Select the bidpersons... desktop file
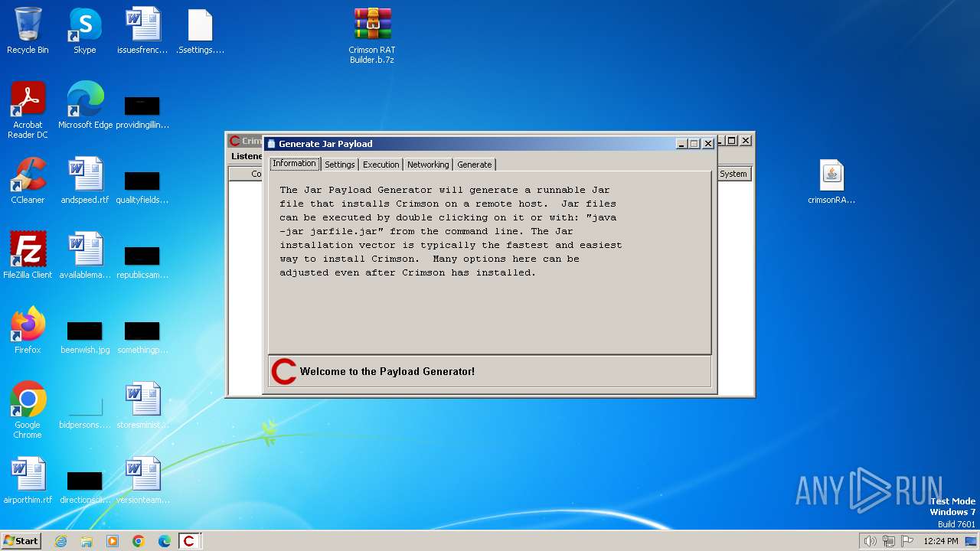Image resolution: width=980 pixels, height=551 pixels. (85, 412)
